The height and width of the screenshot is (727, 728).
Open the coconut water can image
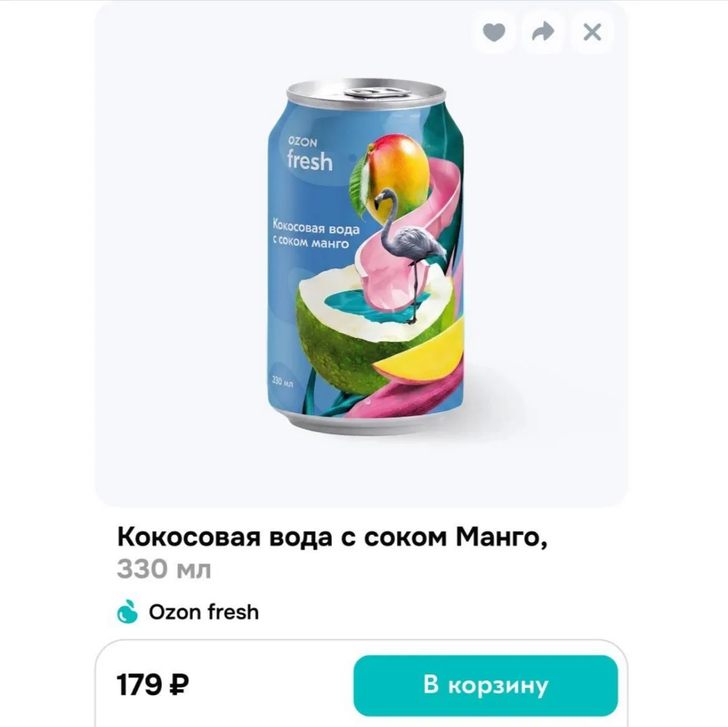366,258
